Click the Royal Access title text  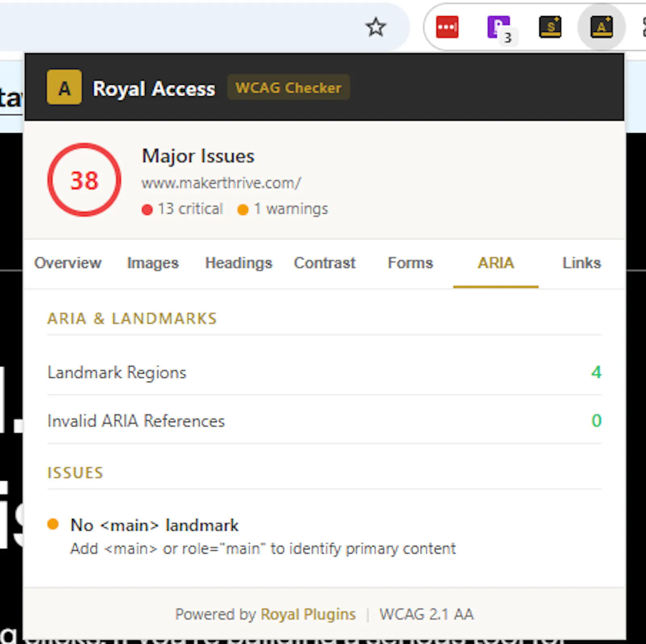point(154,88)
